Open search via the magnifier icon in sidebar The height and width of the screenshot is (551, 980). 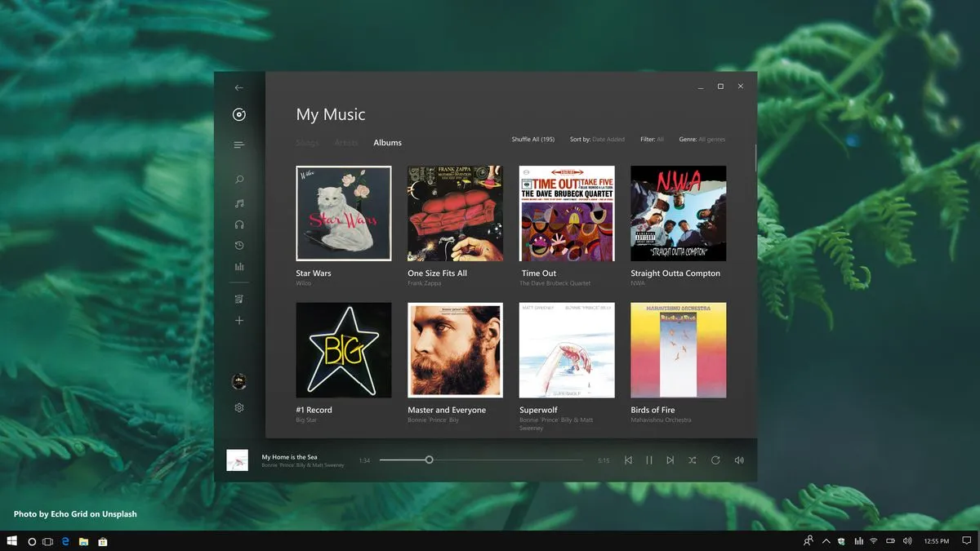[x=239, y=180]
